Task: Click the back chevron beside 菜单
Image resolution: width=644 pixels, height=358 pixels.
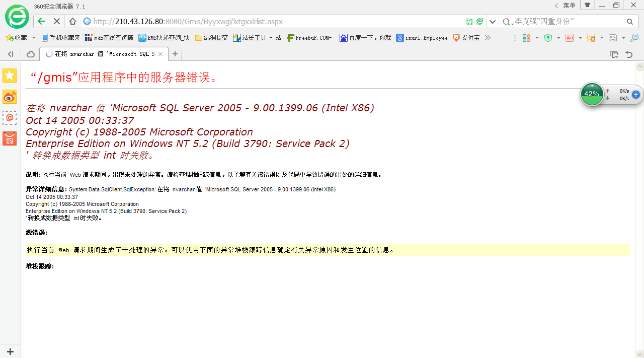Action: pyautogui.click(x=556, y=5)
